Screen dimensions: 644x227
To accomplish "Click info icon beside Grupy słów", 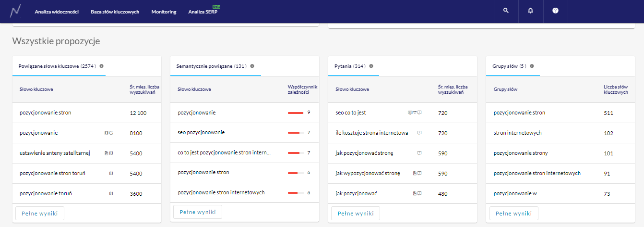I will click(x=532, y=66).
